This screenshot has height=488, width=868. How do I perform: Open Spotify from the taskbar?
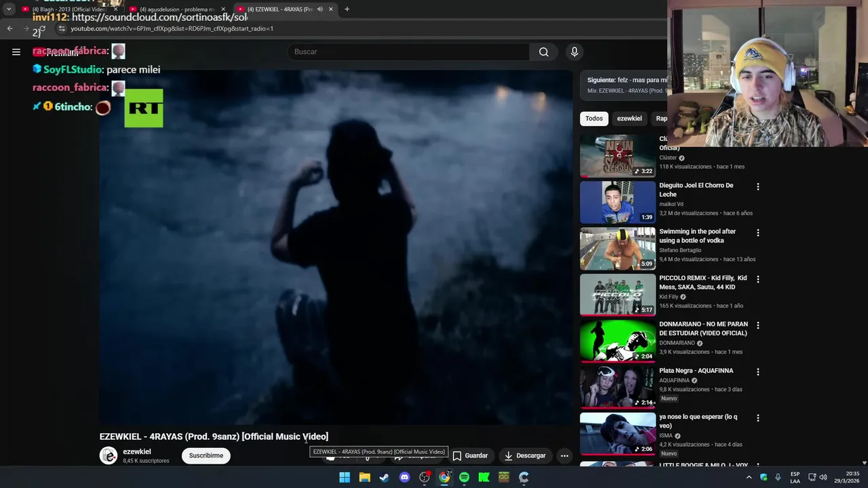465,477
